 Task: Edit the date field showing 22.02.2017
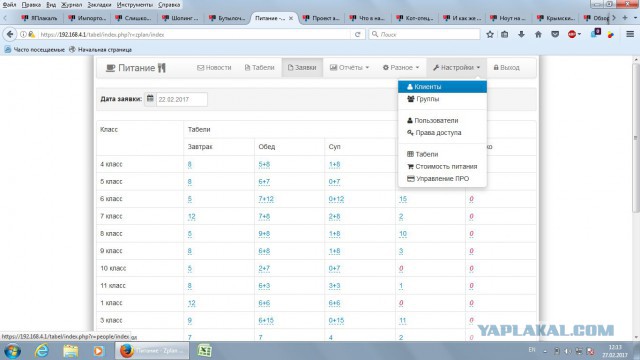click(x=182, y=99)
